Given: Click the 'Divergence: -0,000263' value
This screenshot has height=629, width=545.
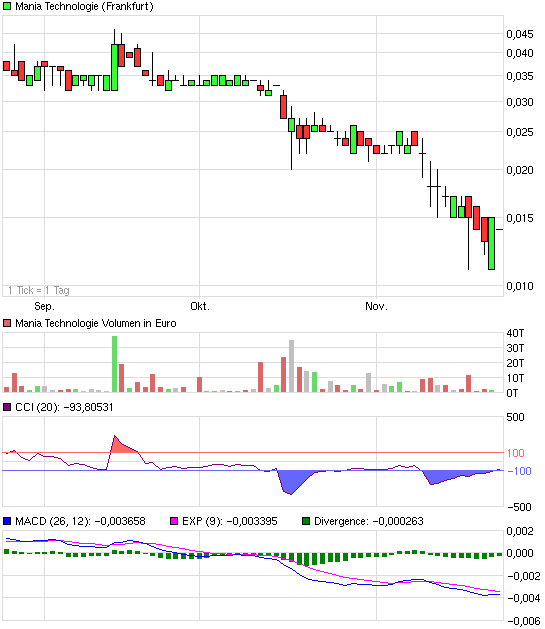Looking at the screenshot, I should [x=369, y=521].
